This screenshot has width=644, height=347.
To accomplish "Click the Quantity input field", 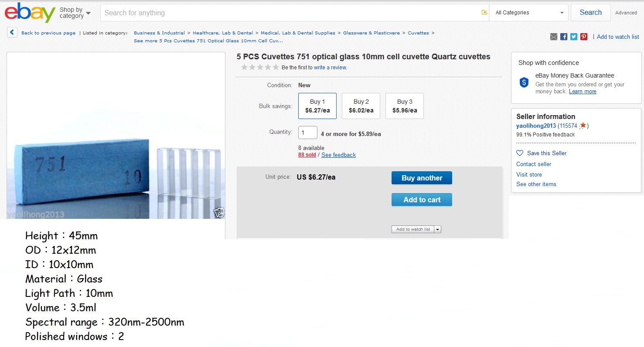I will point(308,133).
